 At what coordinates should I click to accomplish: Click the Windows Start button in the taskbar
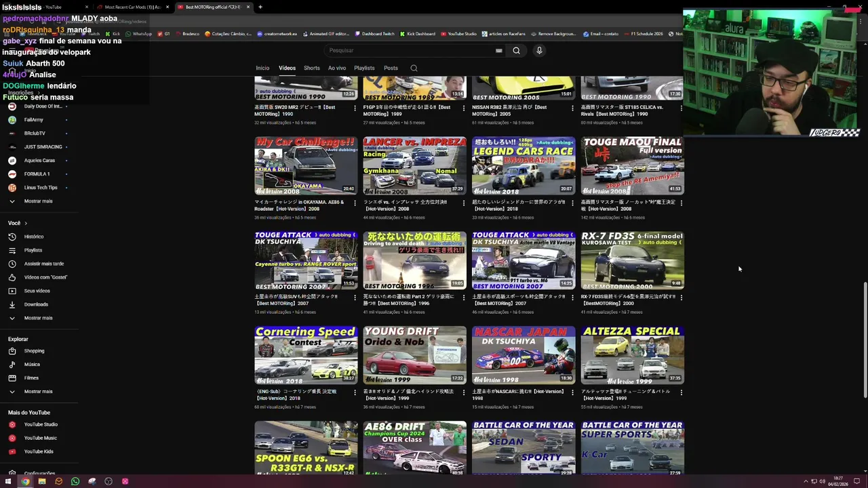pyautogui.click(x=8, y=481)
